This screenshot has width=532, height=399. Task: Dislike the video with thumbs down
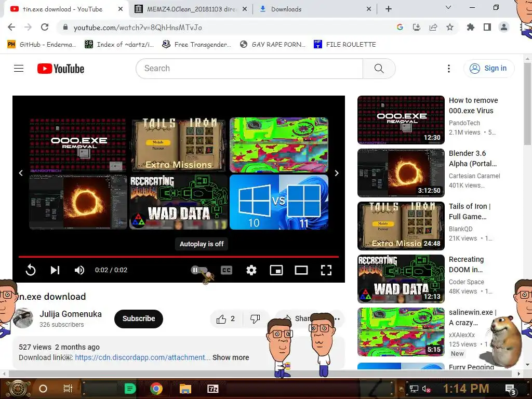(255, 319)
